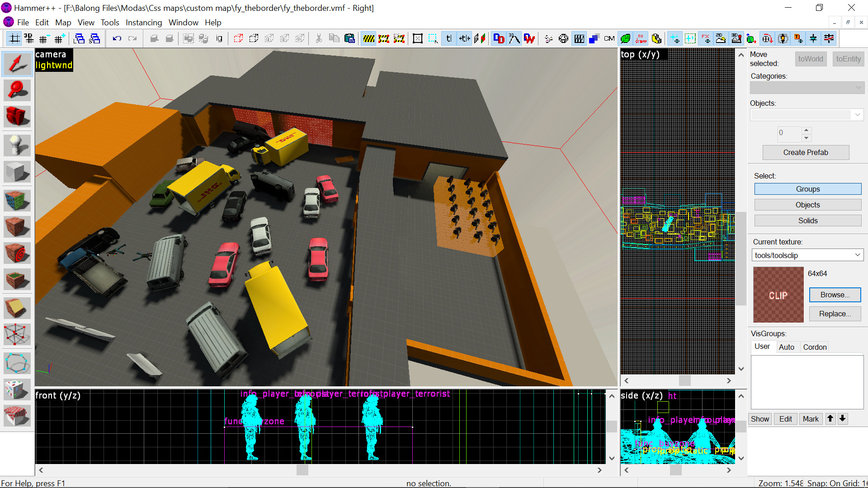This screenshot has height=488, width=868.
Task: Click the Undo arrow in toolbar
Action: (x=117, y=39)
